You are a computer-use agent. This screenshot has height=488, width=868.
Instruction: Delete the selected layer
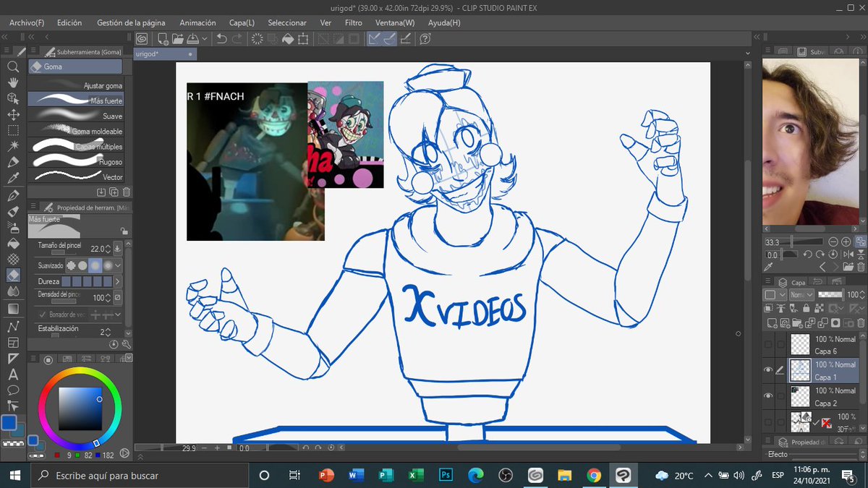[x=861, y=322]
